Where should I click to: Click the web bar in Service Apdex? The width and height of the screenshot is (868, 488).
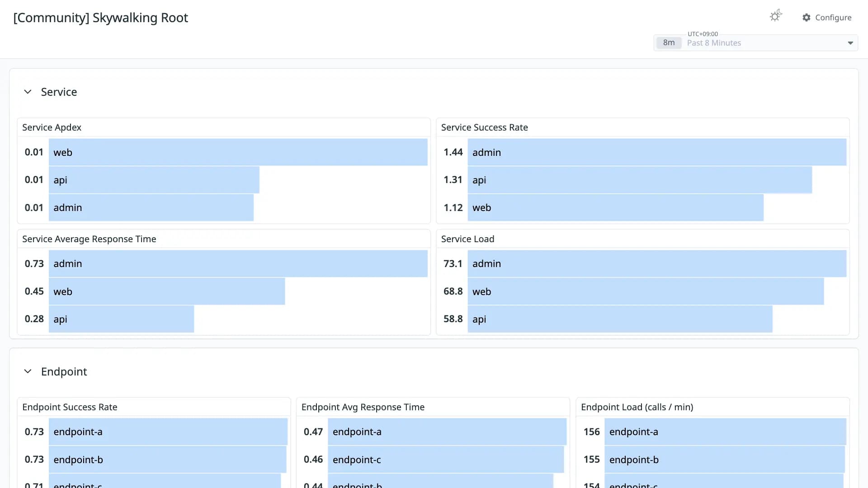tap(238, 152)
